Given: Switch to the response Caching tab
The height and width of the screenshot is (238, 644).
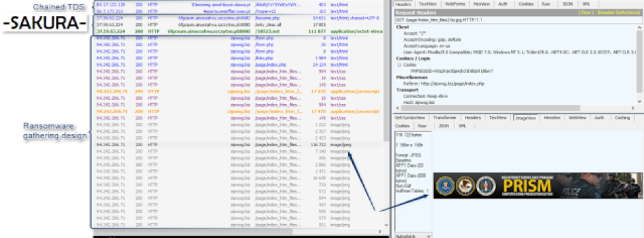Looking at the screenshot, I should [x=622, y=118].
